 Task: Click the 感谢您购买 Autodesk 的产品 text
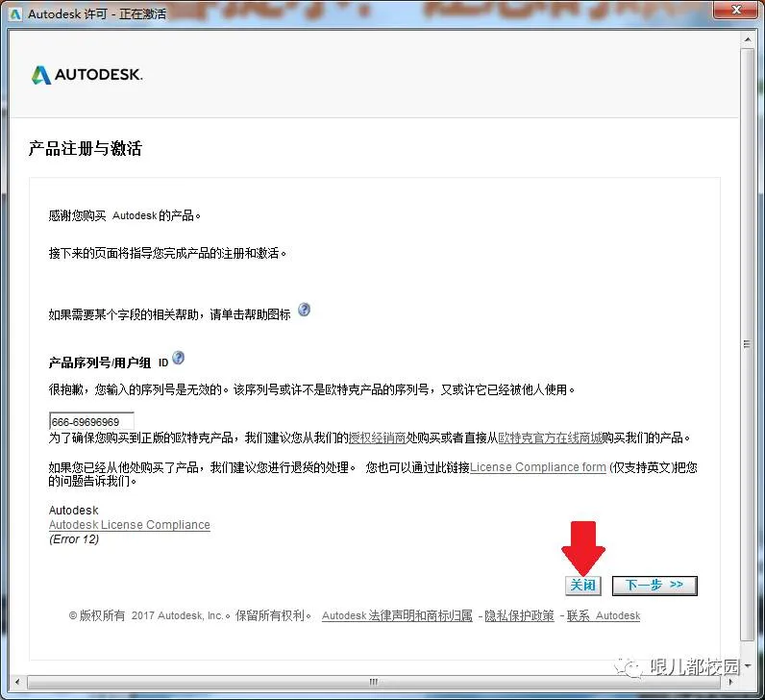click(124, 215)
